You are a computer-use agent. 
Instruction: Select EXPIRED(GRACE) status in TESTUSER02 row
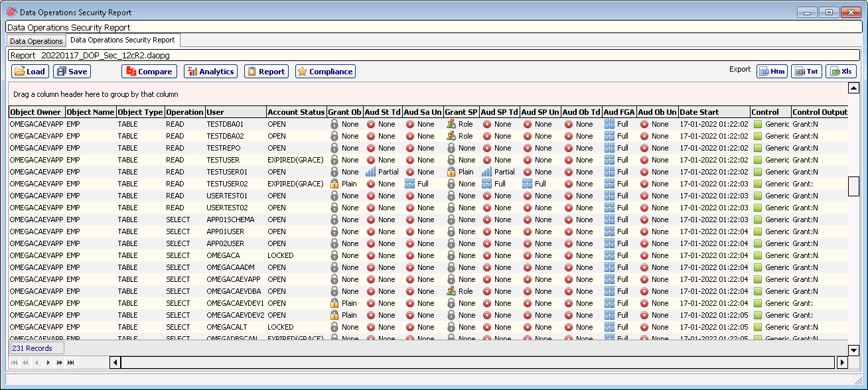pos(297,184)
